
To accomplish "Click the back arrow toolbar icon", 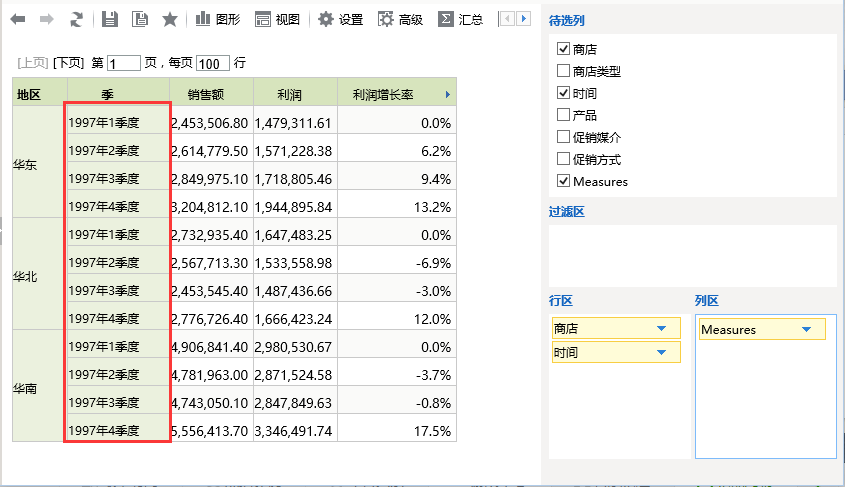I will [x=18, y=19].
